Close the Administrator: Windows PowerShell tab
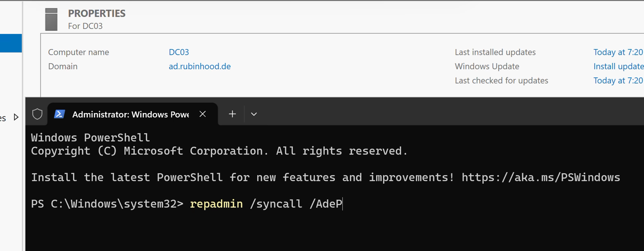Viewport: 644px width, 251px height. (203, 114)
